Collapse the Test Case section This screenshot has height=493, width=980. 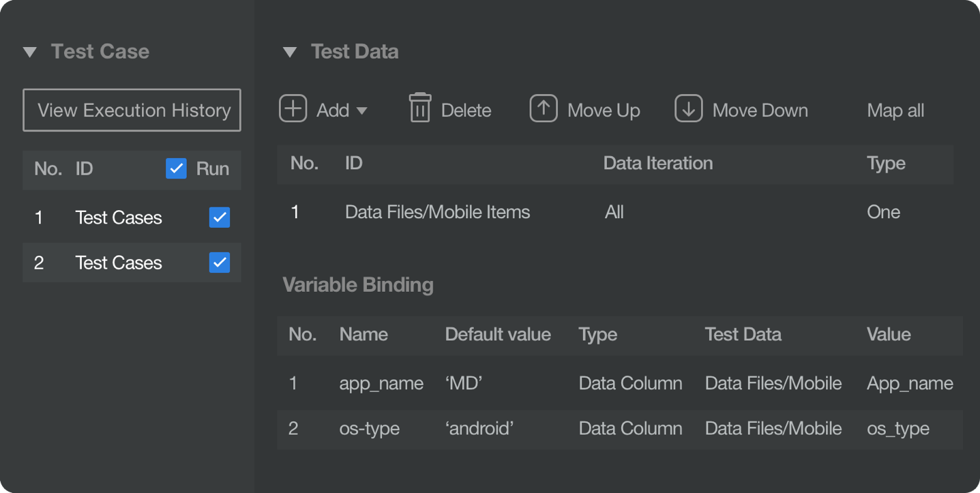(30, 52)
